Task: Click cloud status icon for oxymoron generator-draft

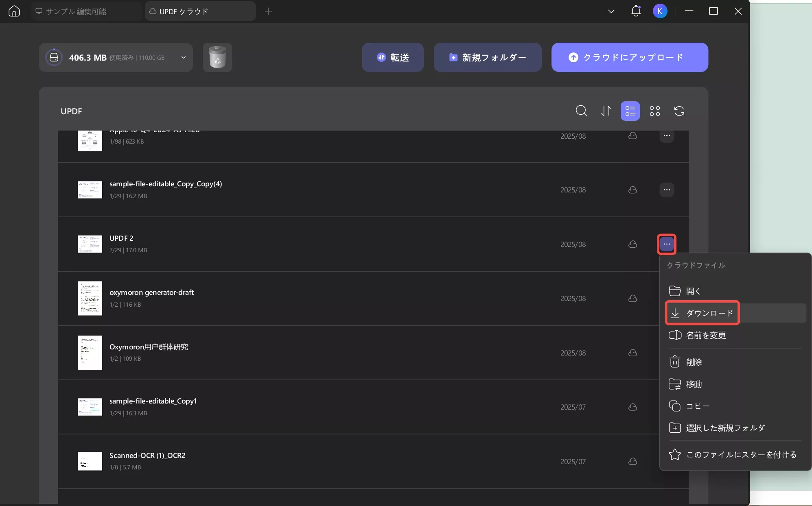Action: 633,299
